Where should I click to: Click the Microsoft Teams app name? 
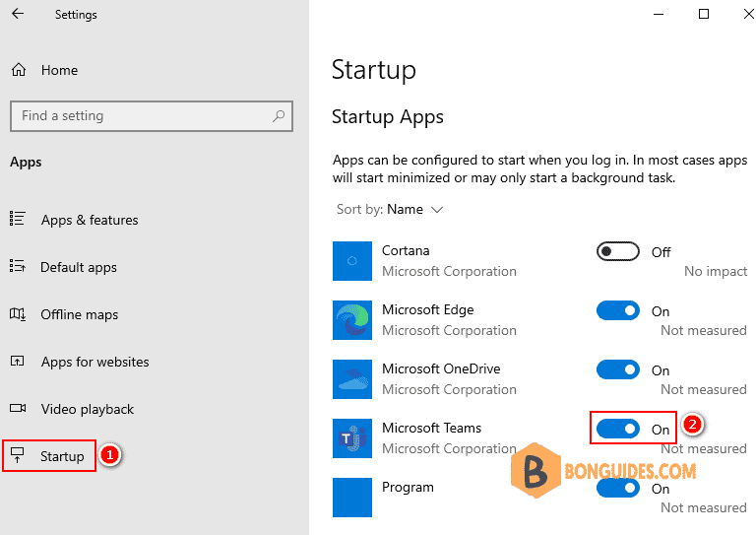click(431, 428)
